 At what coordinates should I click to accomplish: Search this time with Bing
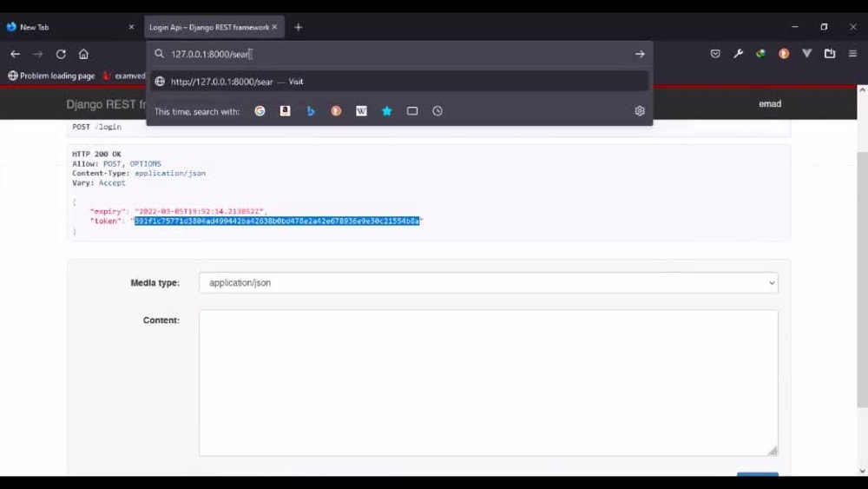(311, 111)
